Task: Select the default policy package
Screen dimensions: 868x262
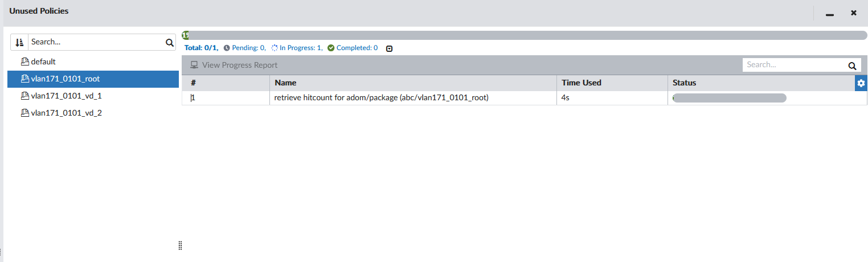Action: 93,62
